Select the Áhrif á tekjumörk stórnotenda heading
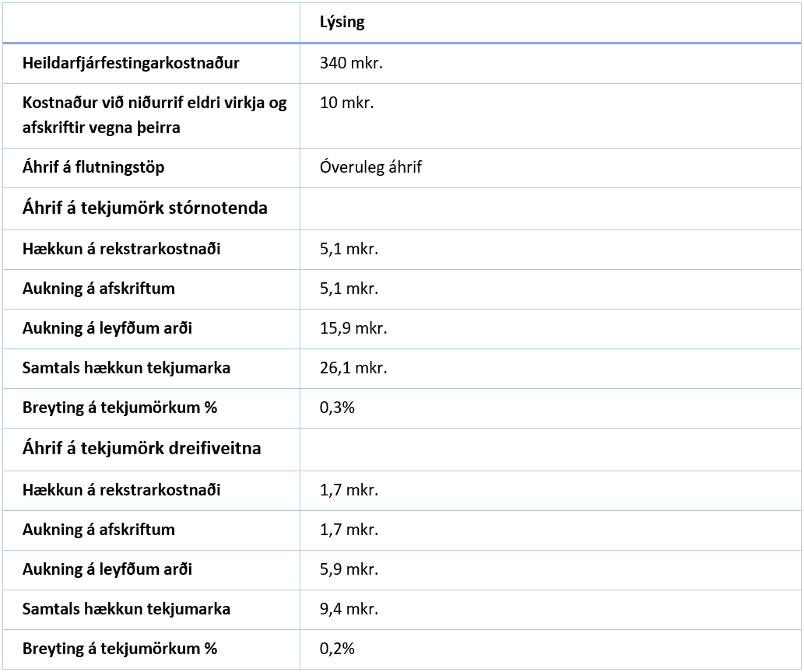 coord(145,208)
